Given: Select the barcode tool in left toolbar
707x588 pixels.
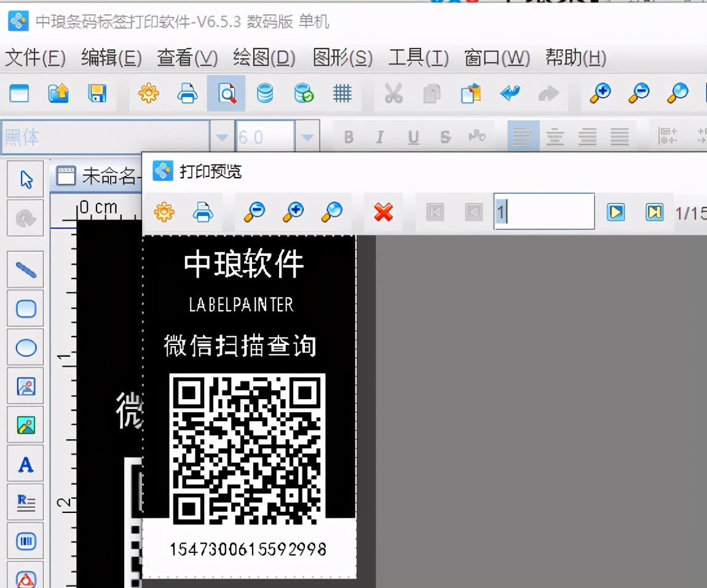Looking at the screenshot, I should point(25,541).
